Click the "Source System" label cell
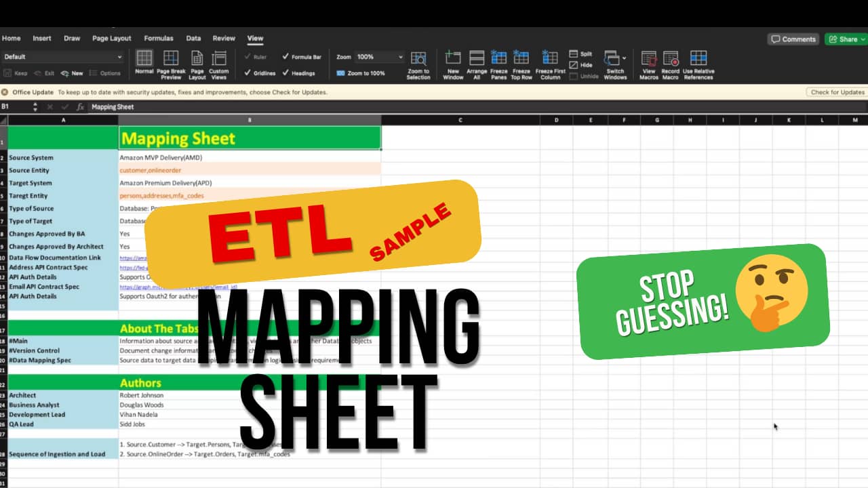868x488 pixels. click(63, 157)
